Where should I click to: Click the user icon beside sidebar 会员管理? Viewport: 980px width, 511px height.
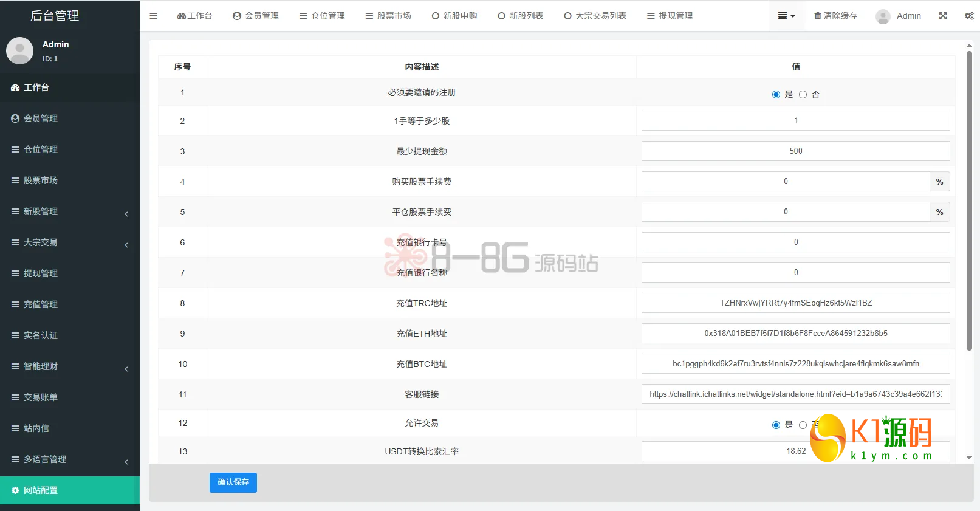(15, 118)
